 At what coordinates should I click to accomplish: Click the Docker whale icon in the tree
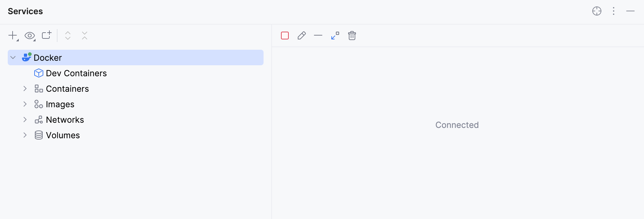[26, 57]
